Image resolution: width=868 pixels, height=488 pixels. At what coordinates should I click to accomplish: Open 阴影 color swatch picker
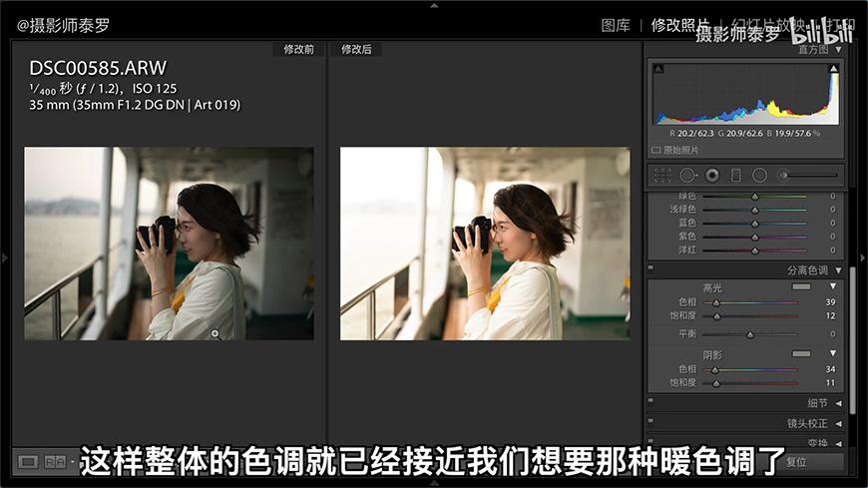click(x=801, y=353)
